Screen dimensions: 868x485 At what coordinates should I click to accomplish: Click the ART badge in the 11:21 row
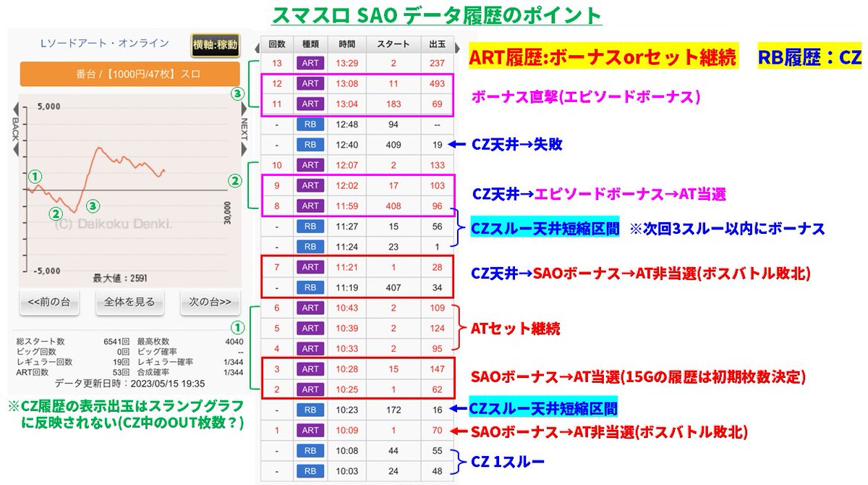(x=311, y=267)
